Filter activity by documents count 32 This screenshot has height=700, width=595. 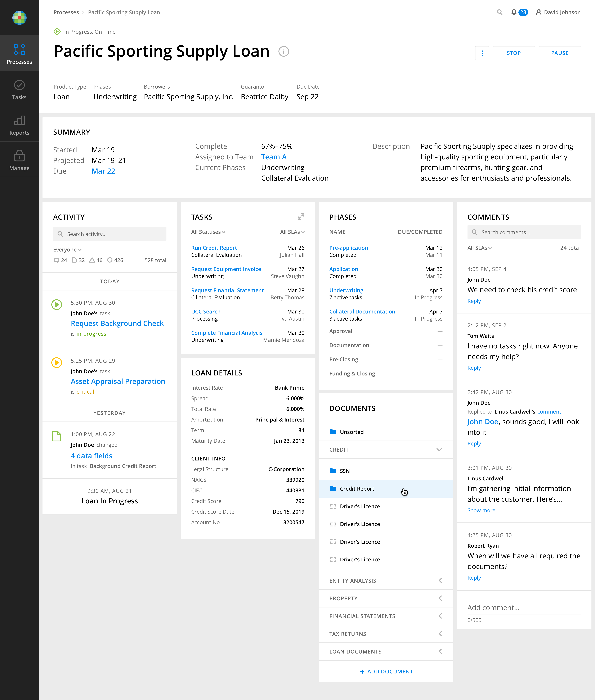coord(78,260)
